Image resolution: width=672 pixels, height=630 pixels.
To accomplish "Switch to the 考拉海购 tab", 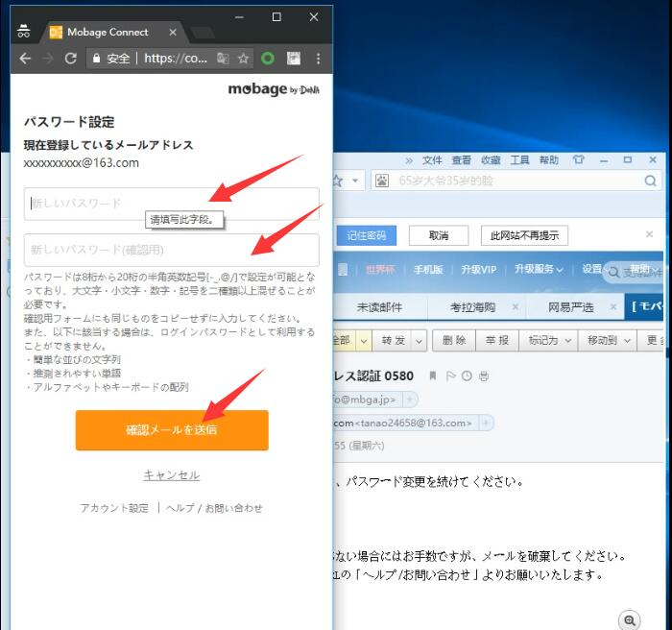I will pyautogui.click(x=472, y=307).
